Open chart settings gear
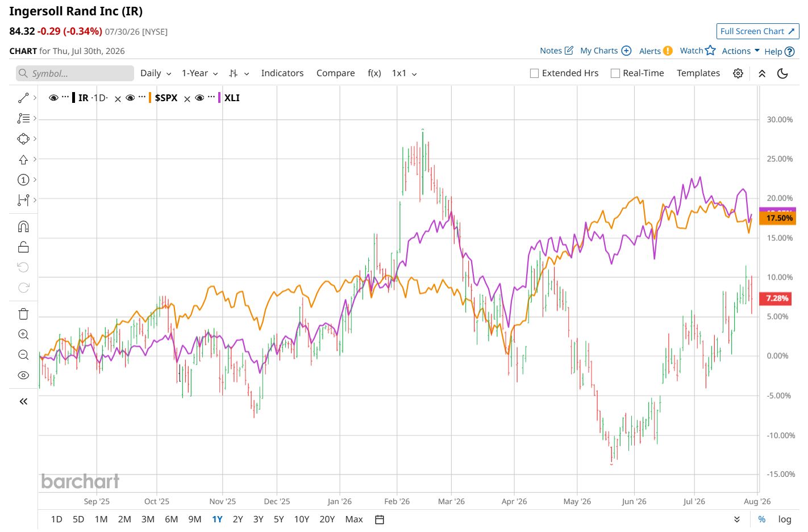This screenshot has width=808, height=532. (x=738, y=73)
